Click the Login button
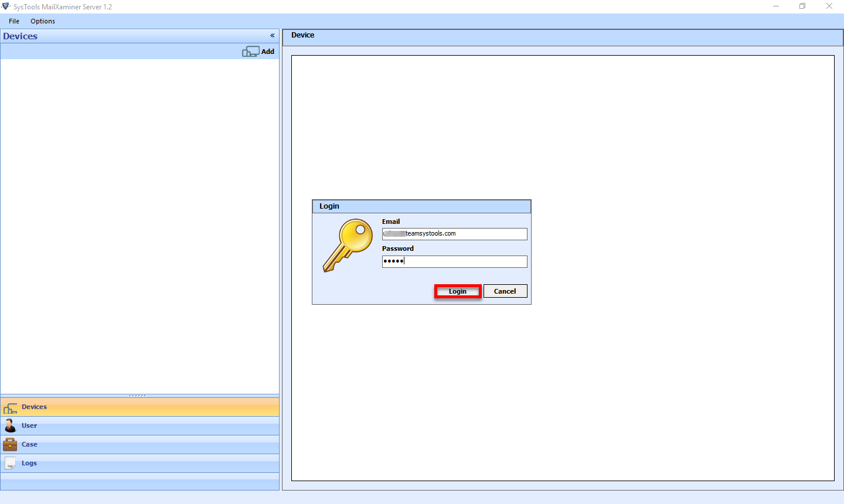This screenshot has height=504, width=844. [458, 291]
